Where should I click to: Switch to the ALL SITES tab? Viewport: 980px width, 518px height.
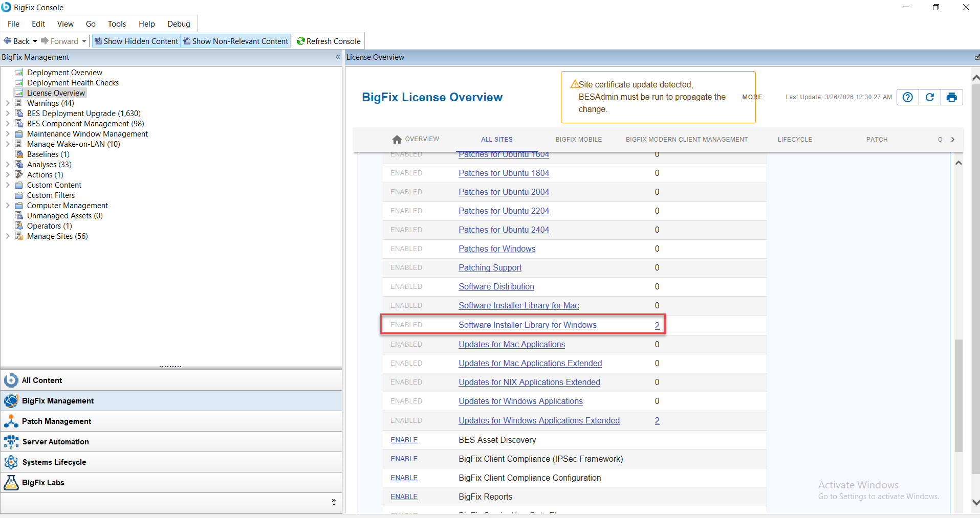click(496, 139)
